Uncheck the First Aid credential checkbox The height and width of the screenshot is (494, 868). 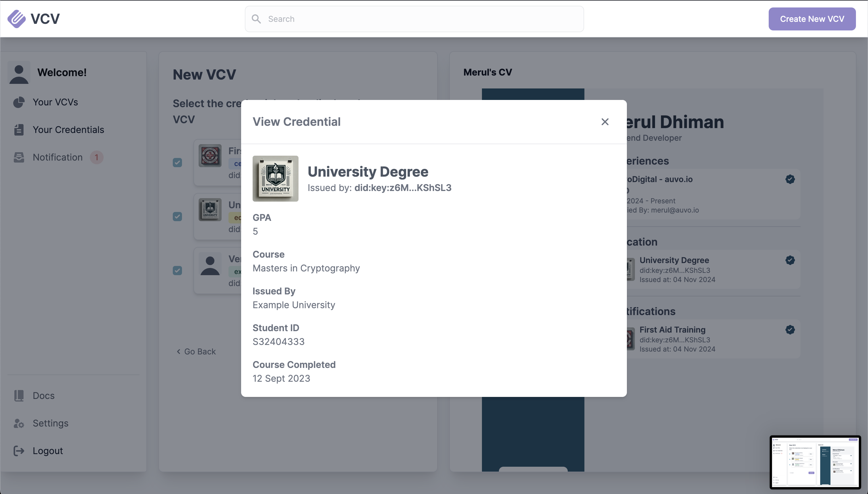click(x=177, y=163)
